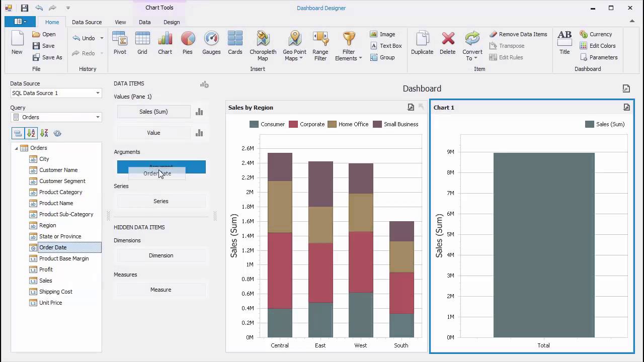Open the Orders query dropdown

pos(98,117)
